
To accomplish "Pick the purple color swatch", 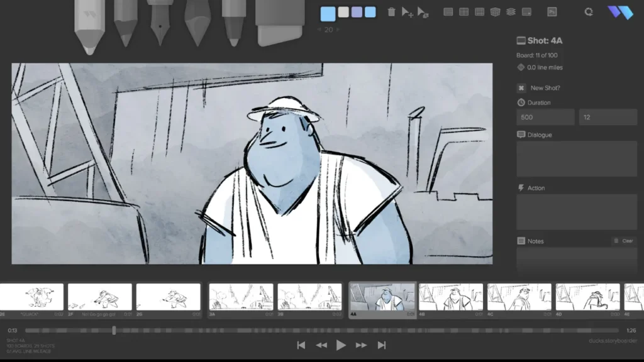I will [356, 11].
